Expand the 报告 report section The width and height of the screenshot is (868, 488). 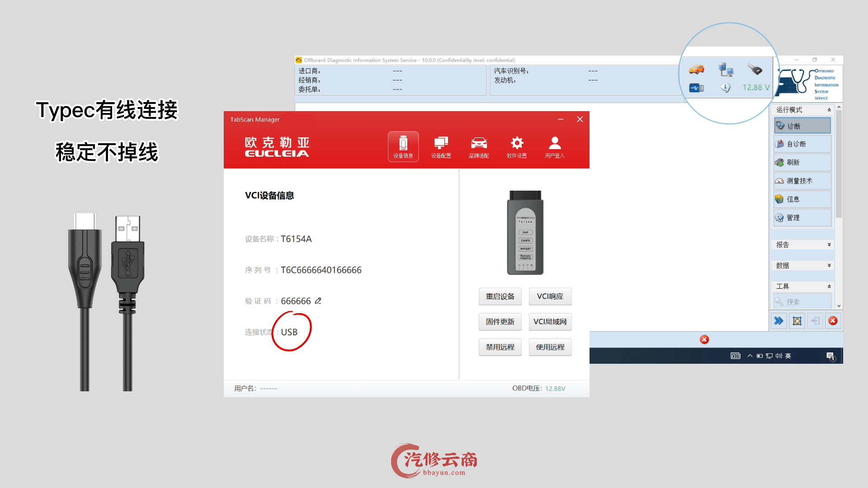tap(829, 244)
